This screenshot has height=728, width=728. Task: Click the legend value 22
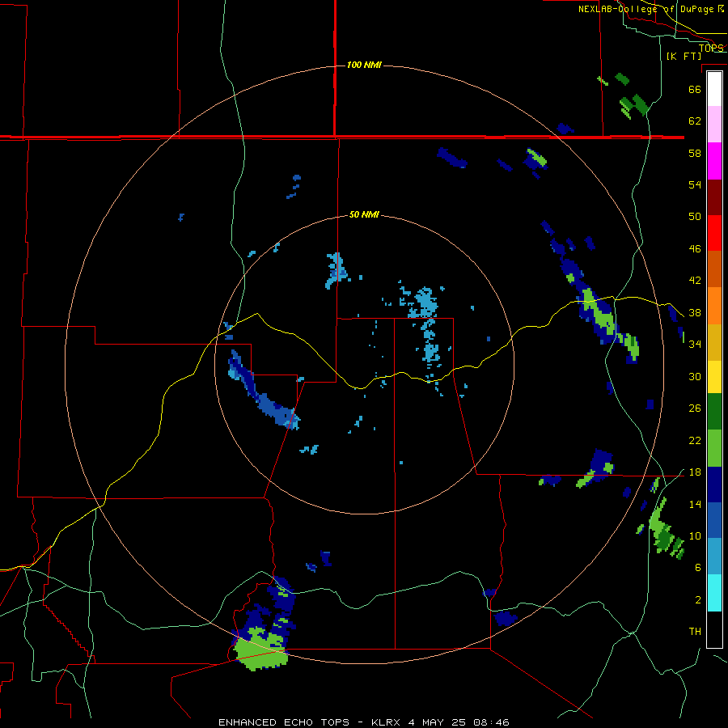click(695, 440)
